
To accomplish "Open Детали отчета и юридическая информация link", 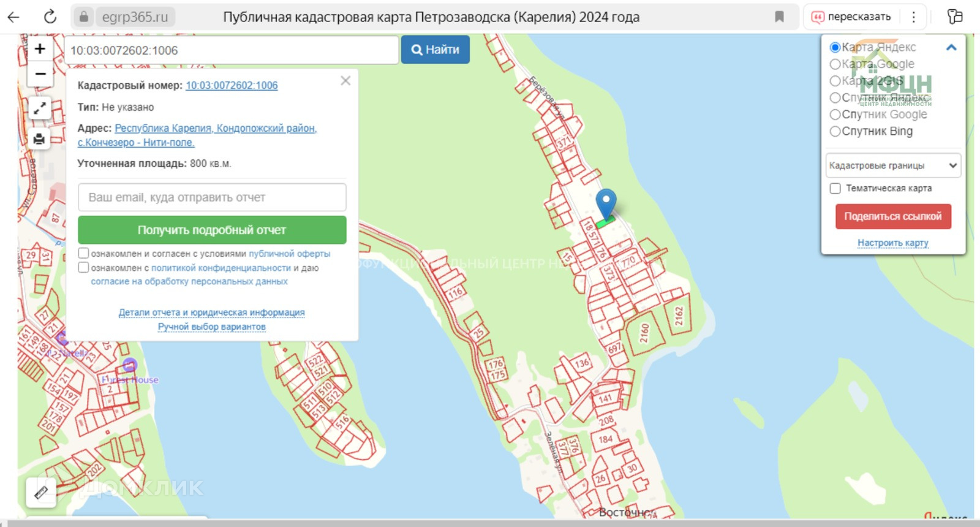I will [211, 313].
